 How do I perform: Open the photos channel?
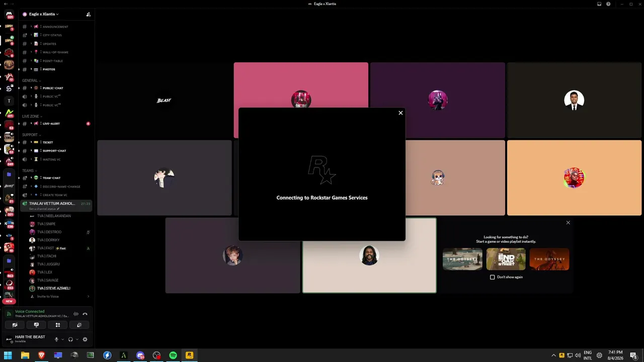tap(56, 69)
